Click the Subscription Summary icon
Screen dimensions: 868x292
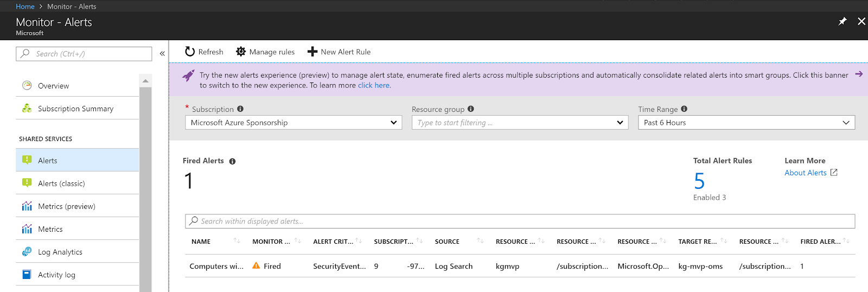27,108
